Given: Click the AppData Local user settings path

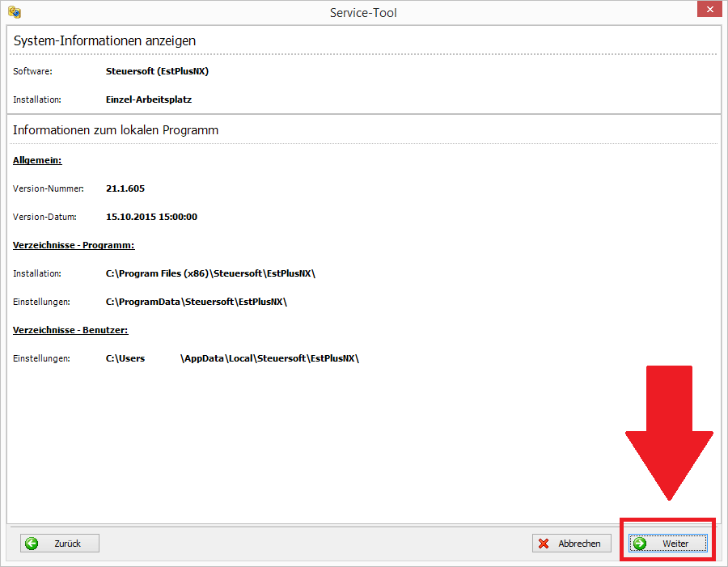Looking at the screenshot, I should [x=232, y=358].
